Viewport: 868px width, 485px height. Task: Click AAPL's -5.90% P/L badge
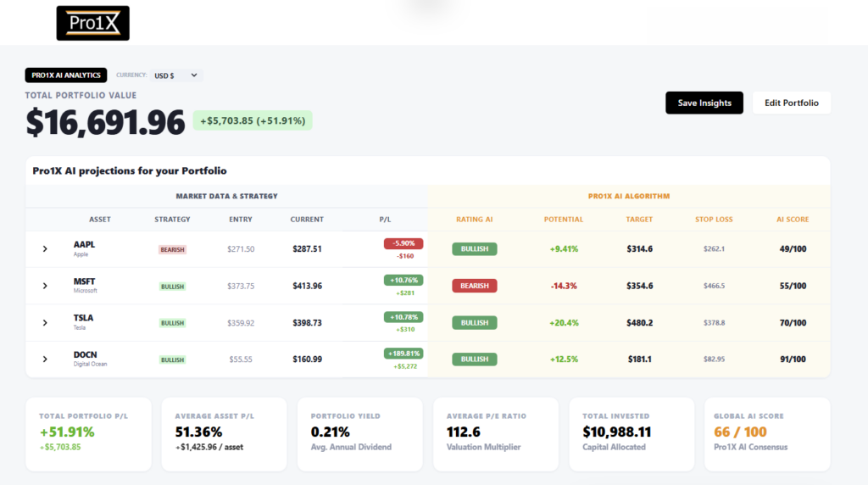point(403,243)
